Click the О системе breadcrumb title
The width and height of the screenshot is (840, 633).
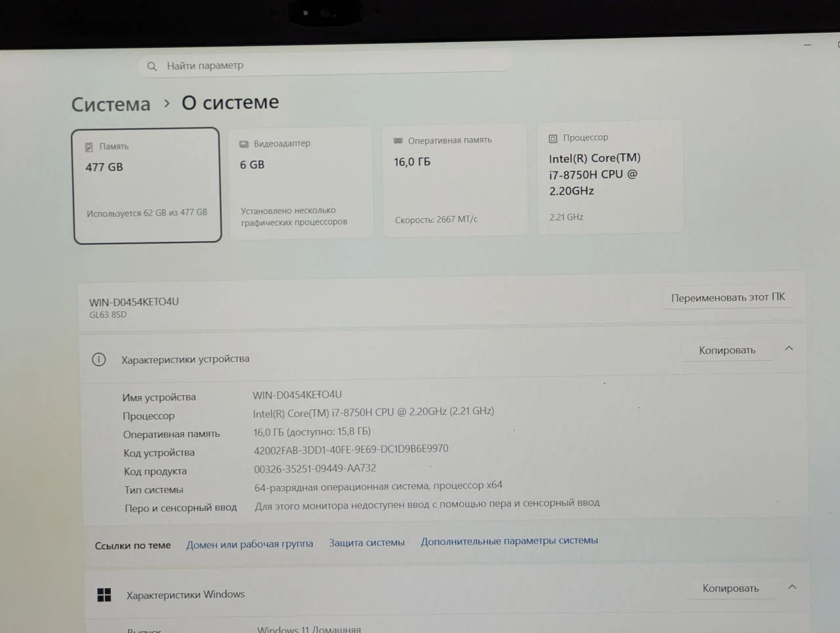point(230,102)
